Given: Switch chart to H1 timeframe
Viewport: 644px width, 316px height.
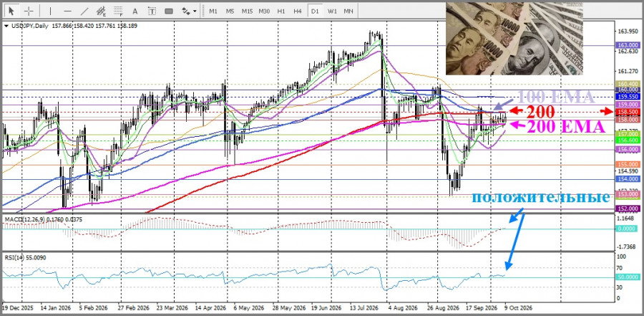Looking at the screenshot, I should click(281, 11).
